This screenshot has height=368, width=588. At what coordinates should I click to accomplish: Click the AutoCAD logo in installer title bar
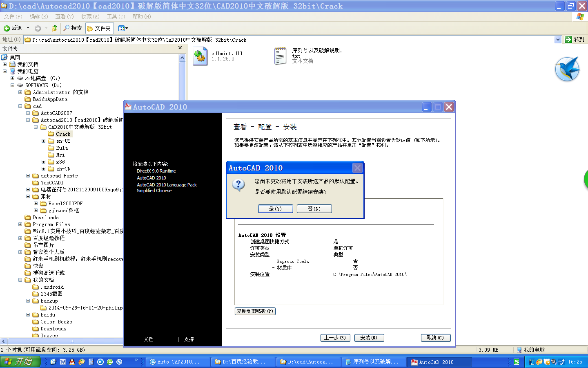point(128,107)
